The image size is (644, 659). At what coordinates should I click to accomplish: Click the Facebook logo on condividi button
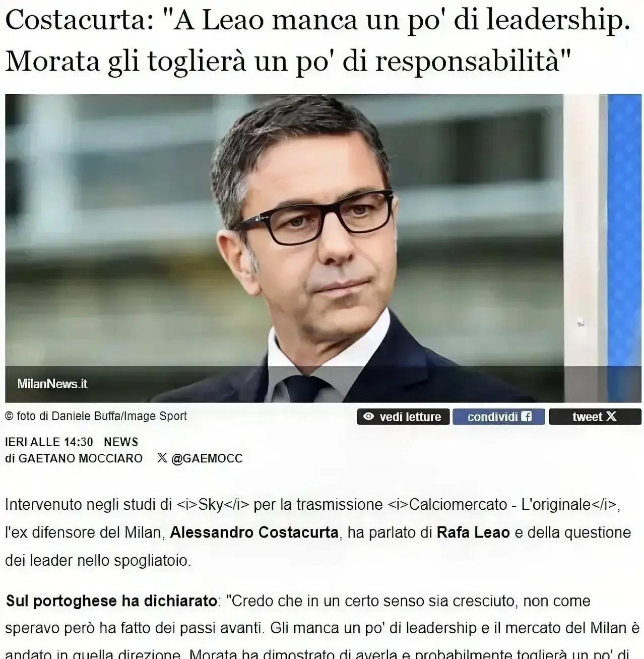point(527,417)
